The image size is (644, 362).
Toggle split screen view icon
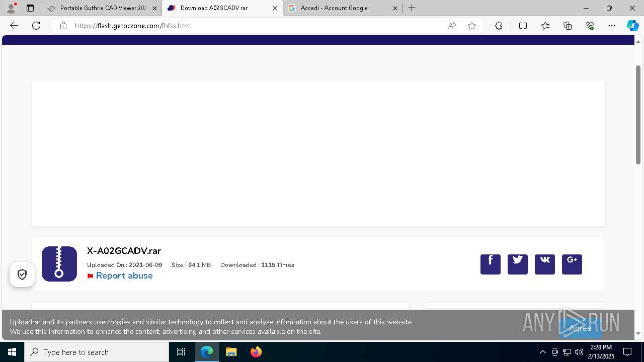[523, 26]
